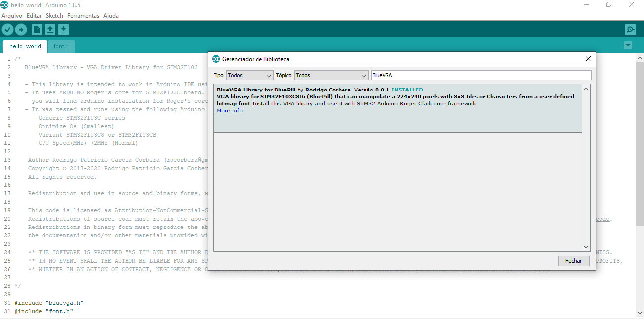Click the All rights reserved comment line
644x319 pixels.
(x=62, y=177)
